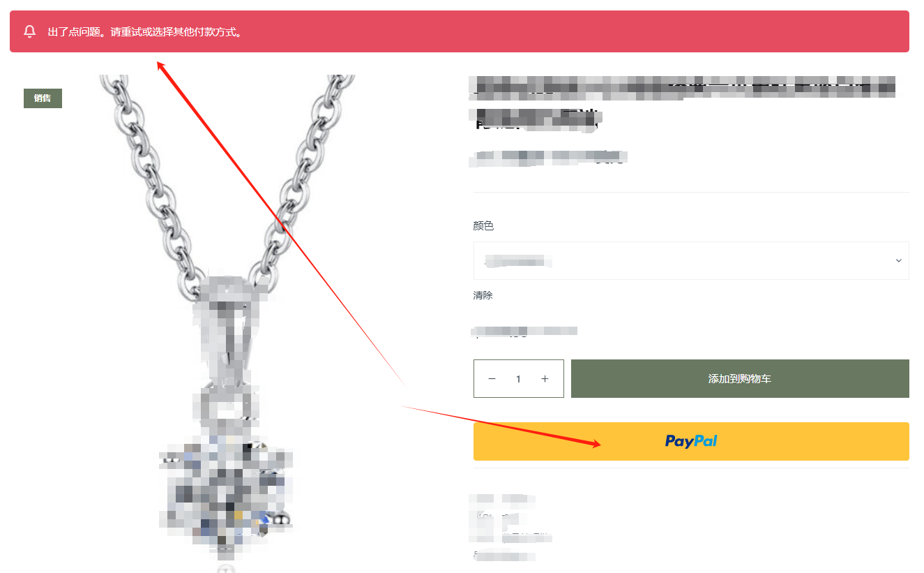Focus the quantity number field
This screenshot has height=573, width=924.
(x=518, y=379)
